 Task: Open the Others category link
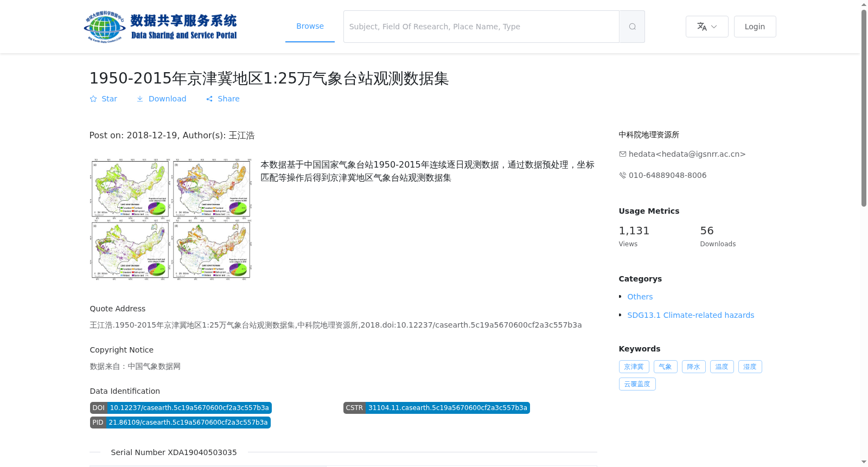[x=640, y=297]
